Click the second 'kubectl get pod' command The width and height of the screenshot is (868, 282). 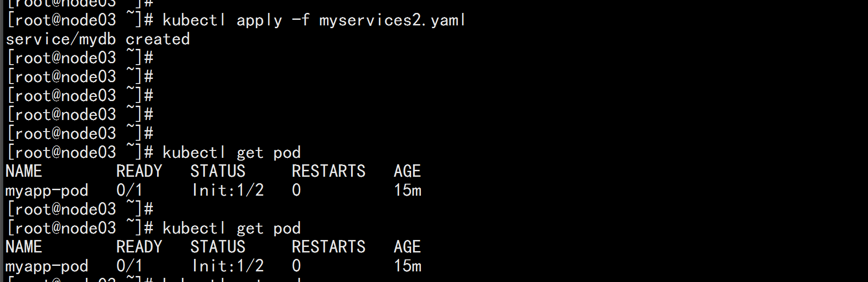coord(231,228)
